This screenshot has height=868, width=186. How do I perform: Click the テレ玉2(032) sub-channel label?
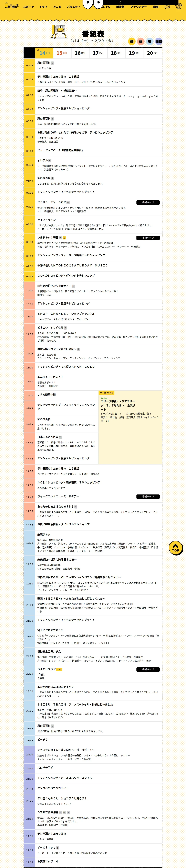pyautogui.click(x=106, y=393)
